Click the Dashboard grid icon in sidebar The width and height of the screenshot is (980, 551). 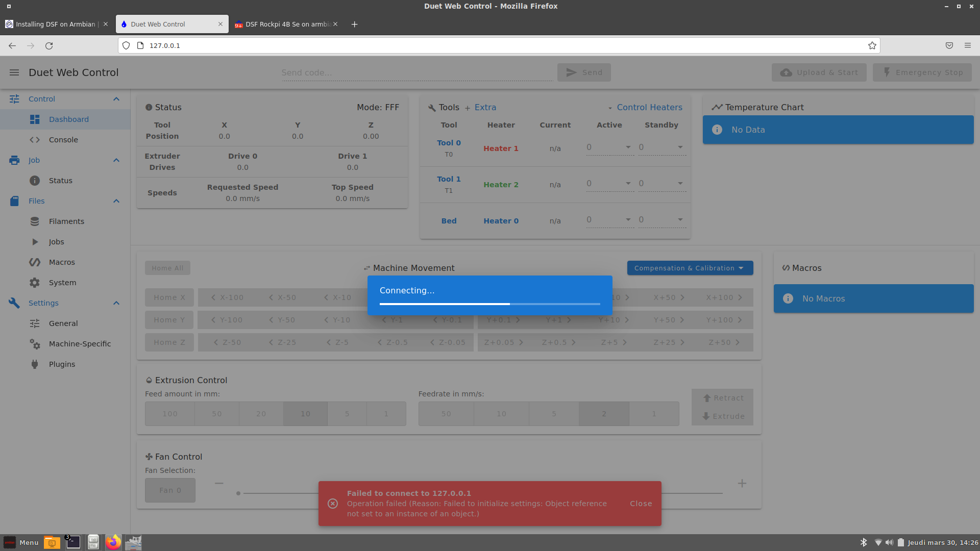[35, 119]
